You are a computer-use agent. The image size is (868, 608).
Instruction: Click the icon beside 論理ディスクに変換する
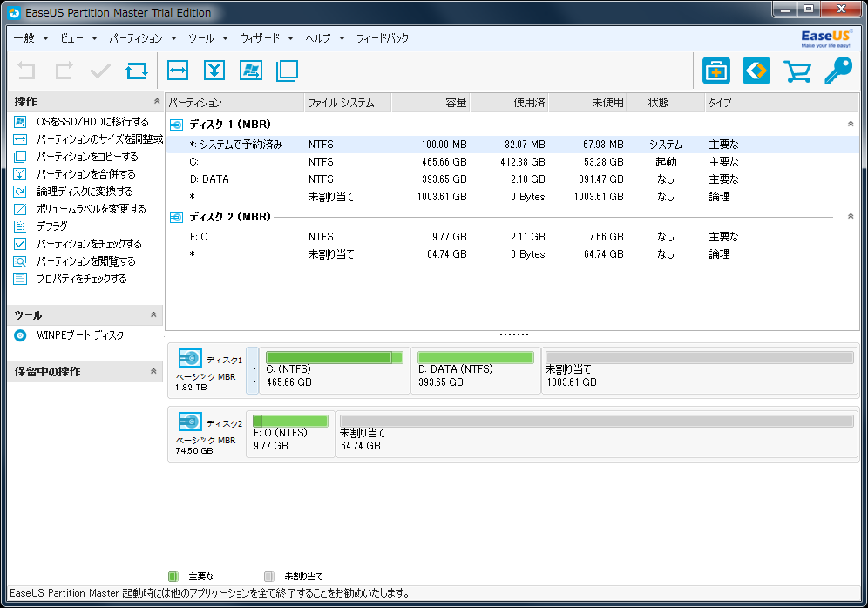20,192
